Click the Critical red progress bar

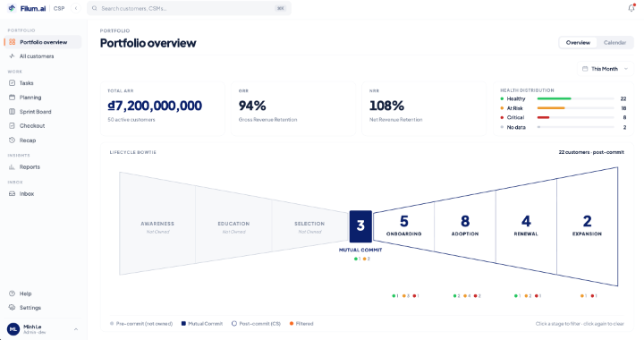pyautogui.click(x=543, y=117)
